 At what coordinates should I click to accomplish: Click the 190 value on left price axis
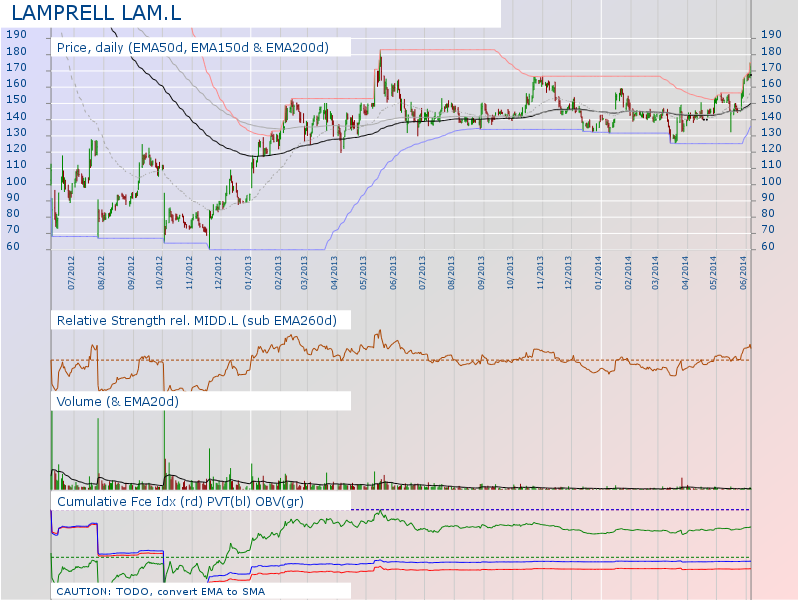tap(16, 34)
